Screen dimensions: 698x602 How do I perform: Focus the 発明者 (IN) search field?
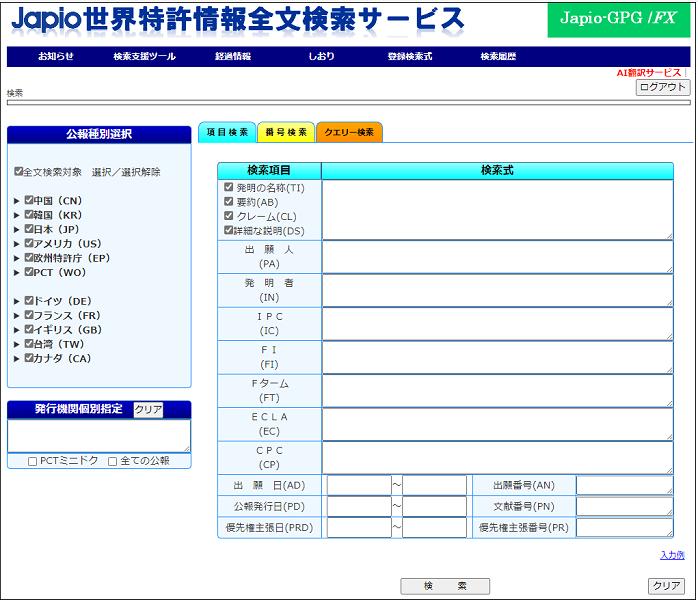tap(498, 290)
